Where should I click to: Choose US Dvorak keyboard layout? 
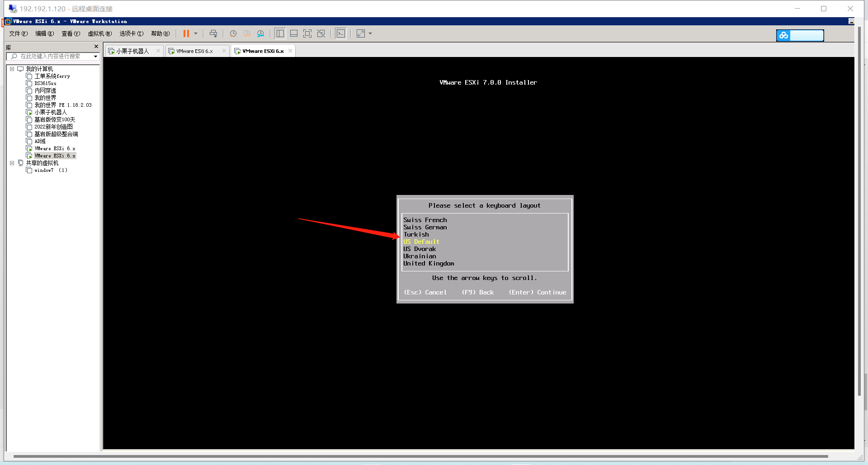[420, 249]
